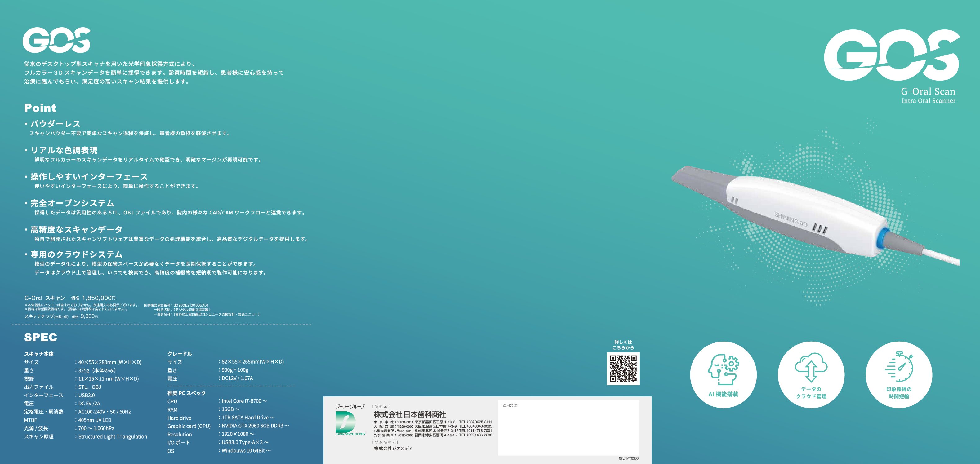Click the AC100-240V・50 / 60Hz value
Screen dimensions: 980x464
click(105, 412)
